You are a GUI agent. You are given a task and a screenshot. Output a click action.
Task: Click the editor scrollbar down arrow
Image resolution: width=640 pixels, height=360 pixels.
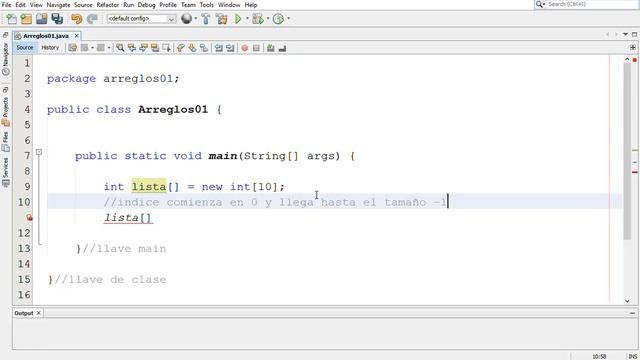tap(627, 301)
